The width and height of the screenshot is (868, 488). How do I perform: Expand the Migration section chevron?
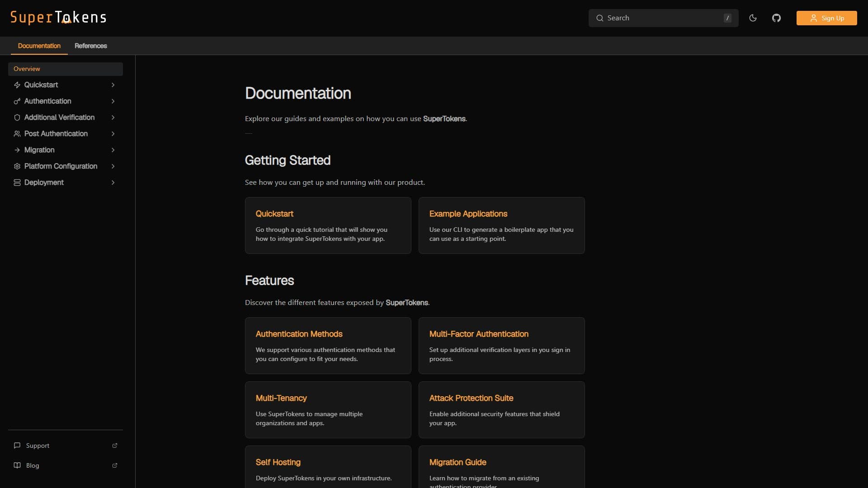[113, 150]
